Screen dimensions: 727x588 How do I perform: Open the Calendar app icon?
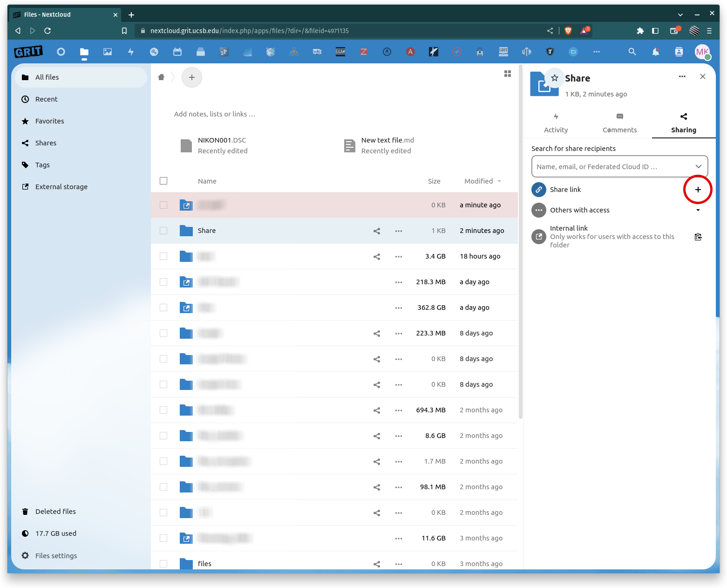pyautogui.click(x=177, y=52)
